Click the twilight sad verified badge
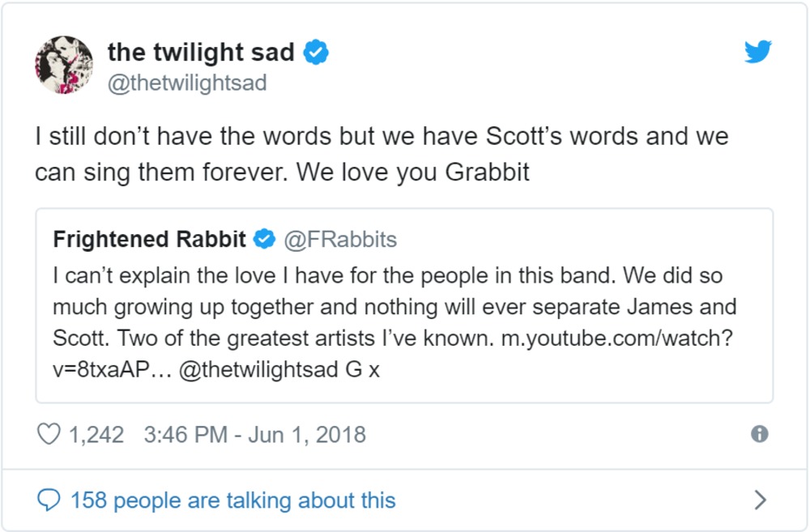 [316, 53]
